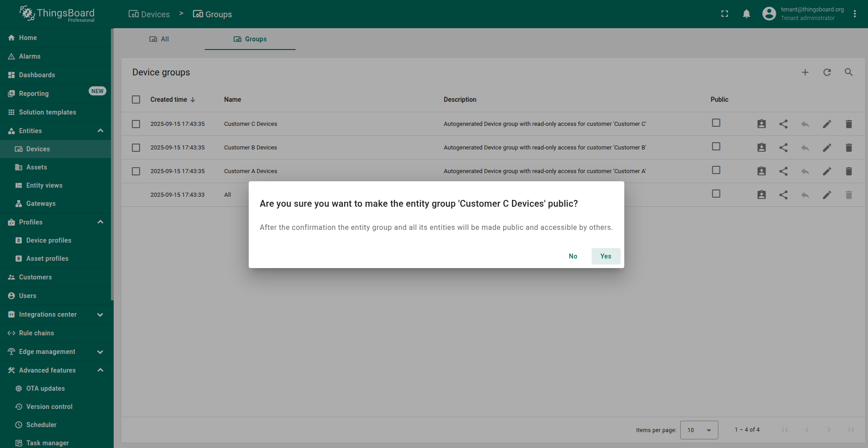Open search in Device groups table
This screenshot has width=868, height=448.
[x=848, y=72]
